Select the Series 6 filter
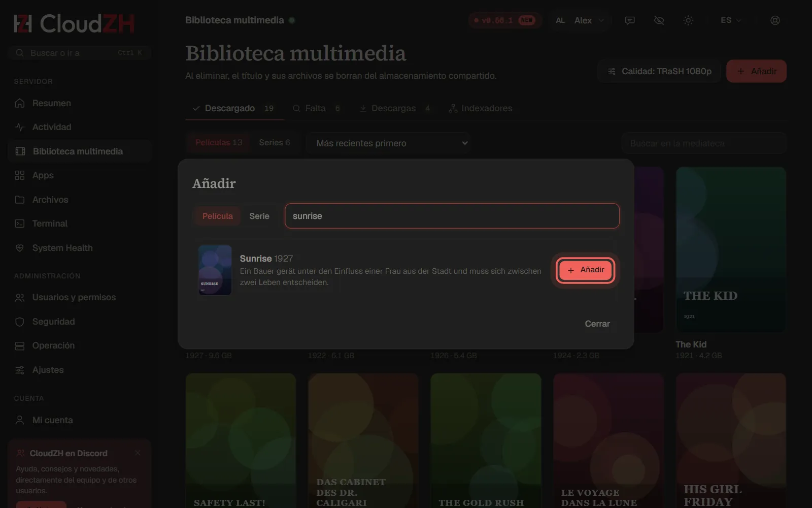 point(275,143)
